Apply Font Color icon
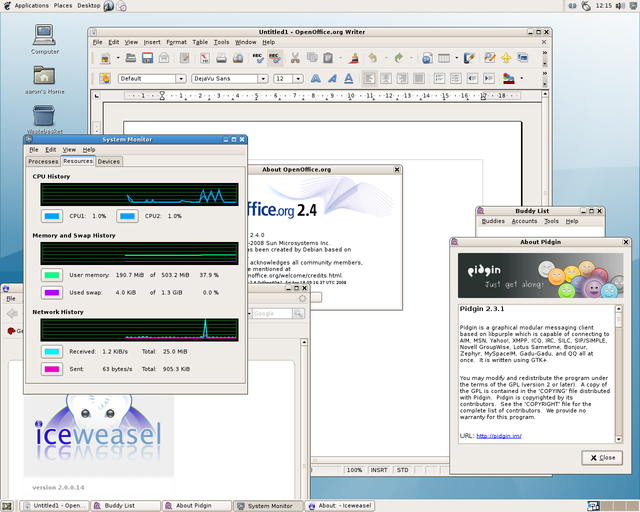 point(509,78)
